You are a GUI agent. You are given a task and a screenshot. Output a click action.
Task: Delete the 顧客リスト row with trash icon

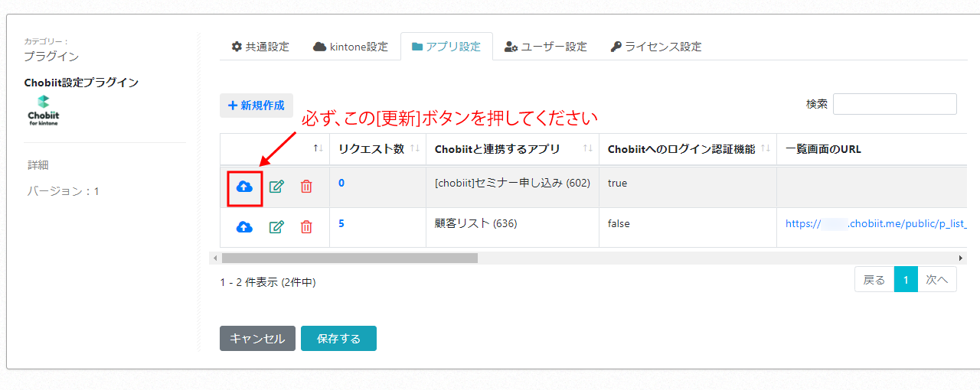pos(306,226)
